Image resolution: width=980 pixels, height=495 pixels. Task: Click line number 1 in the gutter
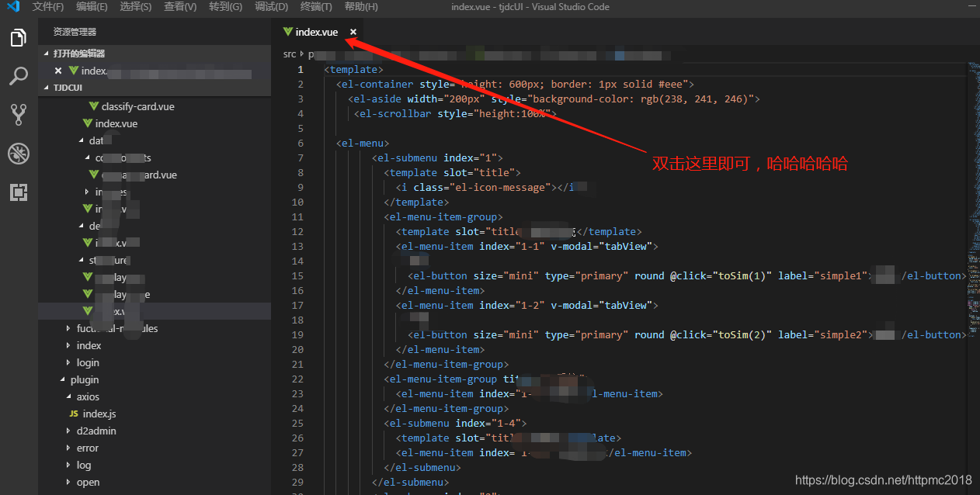[301, 69]
